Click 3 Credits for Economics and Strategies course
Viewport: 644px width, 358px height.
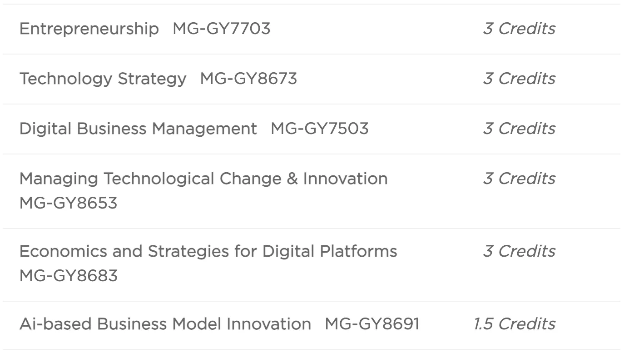519,252
